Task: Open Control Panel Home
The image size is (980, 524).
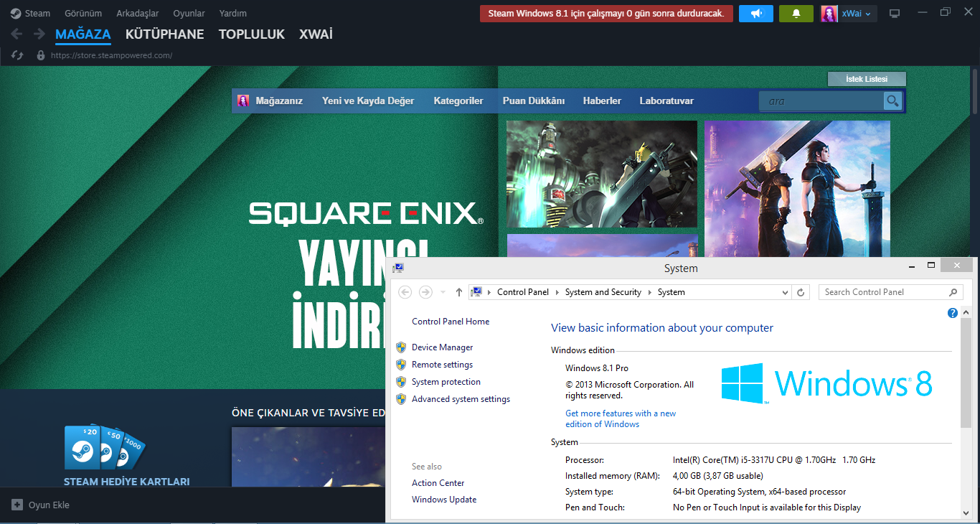Action: point(451,322)
